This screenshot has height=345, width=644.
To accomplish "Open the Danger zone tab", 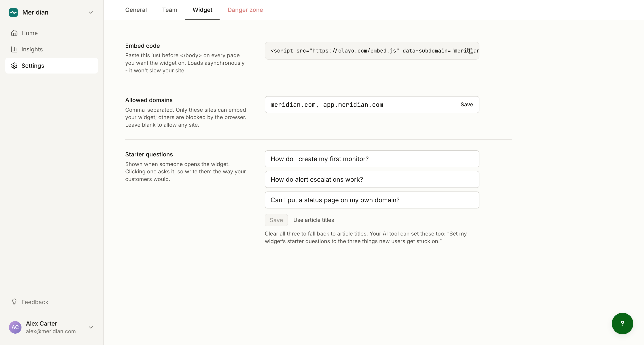I will coord(245,10).
